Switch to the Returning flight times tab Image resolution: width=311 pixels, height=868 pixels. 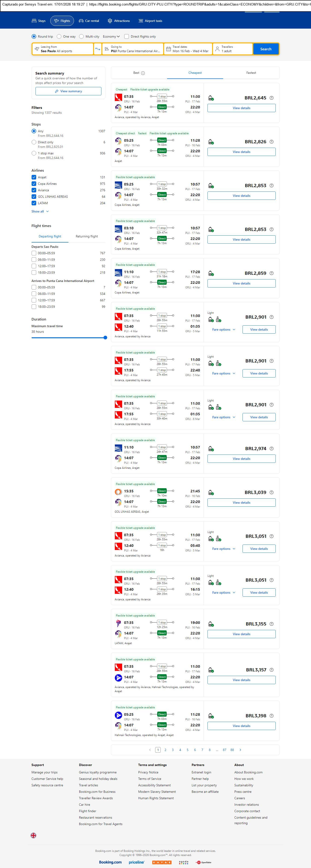click(x=86, y=236)
